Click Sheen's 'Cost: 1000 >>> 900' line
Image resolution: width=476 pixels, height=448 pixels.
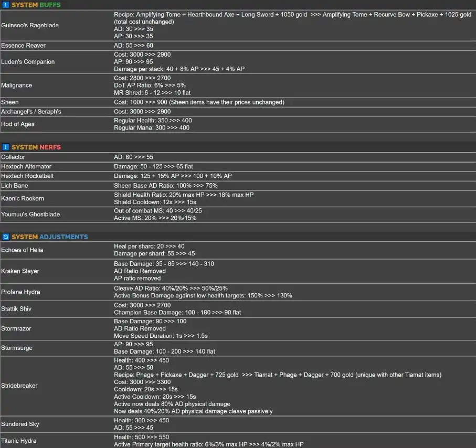[199, 102]
